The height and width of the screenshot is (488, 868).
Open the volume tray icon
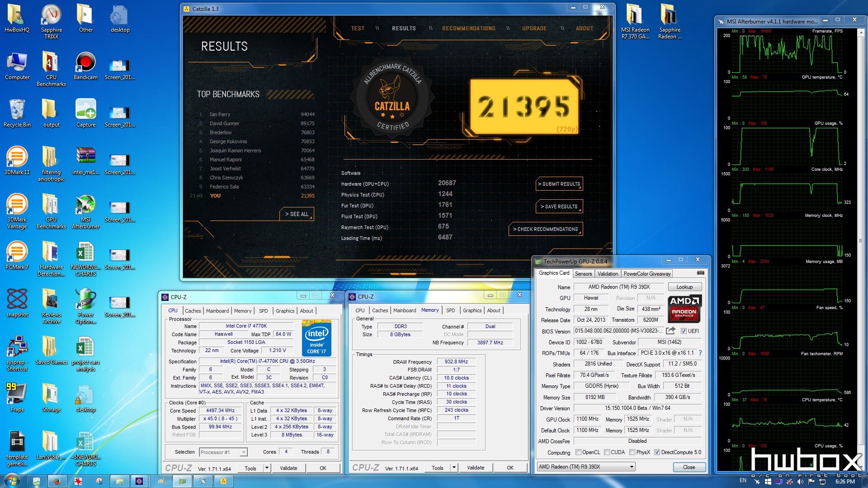(x=800, y=481)
